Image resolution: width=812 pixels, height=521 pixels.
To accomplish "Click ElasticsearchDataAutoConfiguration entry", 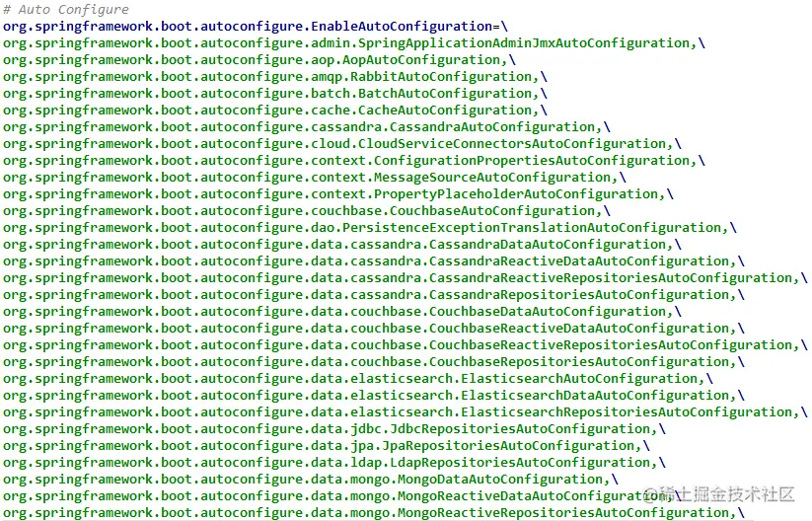I will [x=374, y=396].
